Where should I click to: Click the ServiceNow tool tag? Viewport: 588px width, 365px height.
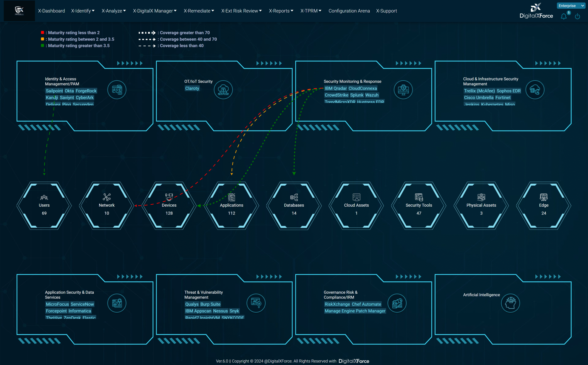click(x=82, y=304)
